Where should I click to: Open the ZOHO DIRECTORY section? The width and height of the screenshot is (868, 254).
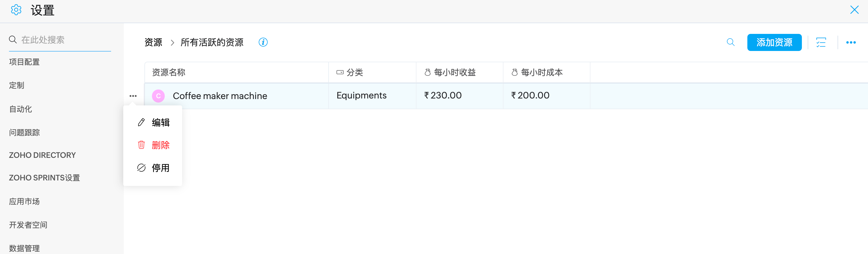[x=42, y=155]
